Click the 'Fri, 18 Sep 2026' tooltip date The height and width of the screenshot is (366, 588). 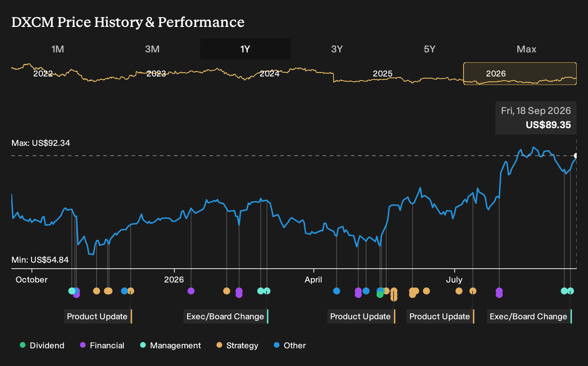(x=536, y=111)
